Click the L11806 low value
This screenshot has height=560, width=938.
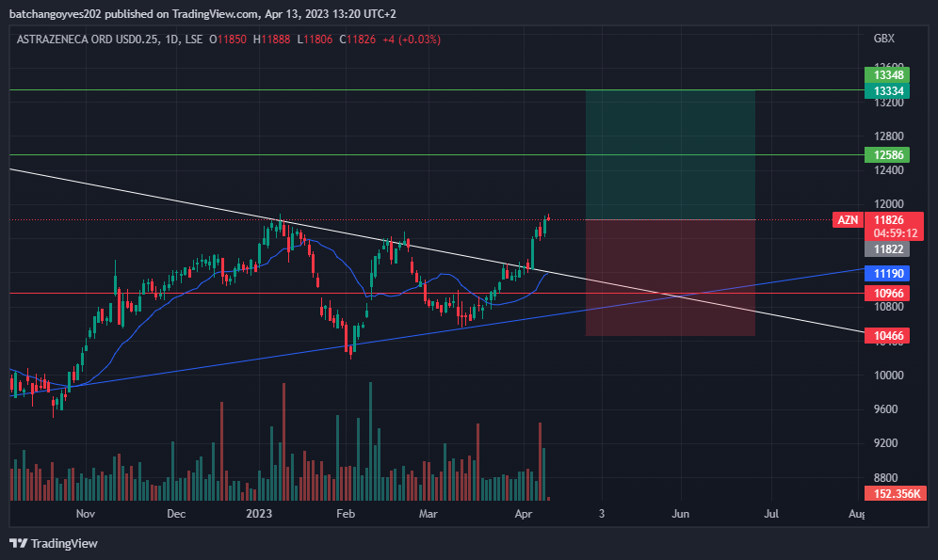click(x=315, y=40)
